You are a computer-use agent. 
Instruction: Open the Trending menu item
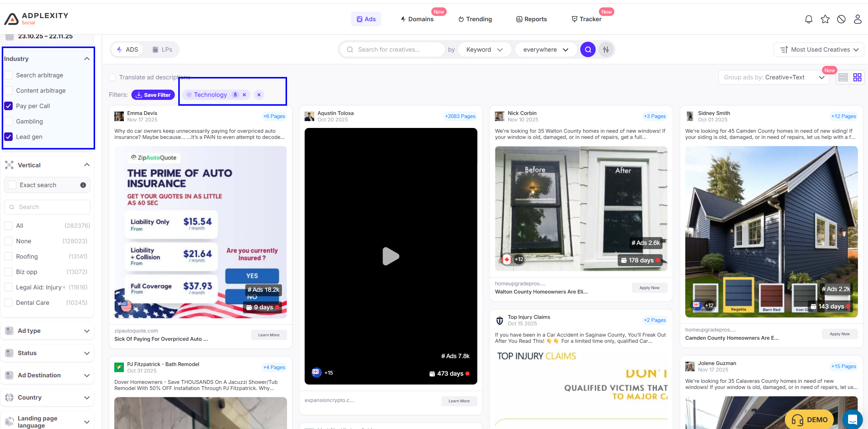point(475,19)
